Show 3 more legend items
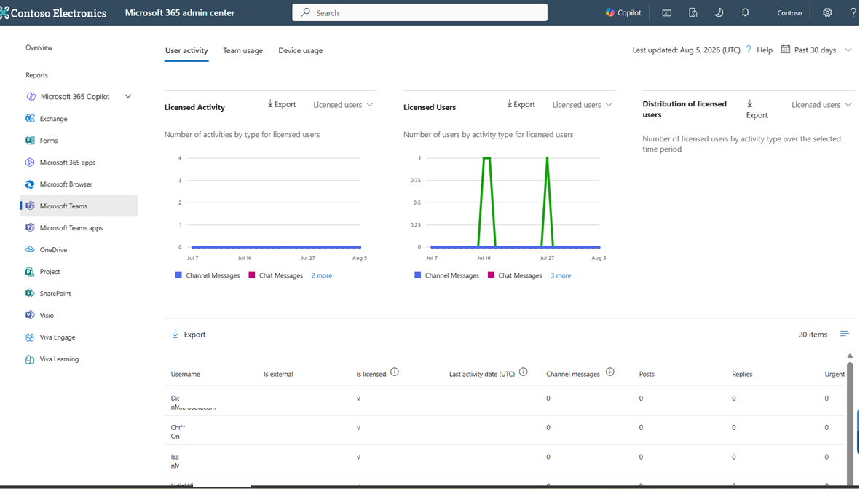The image size is (868, 489). coord(561,275)
